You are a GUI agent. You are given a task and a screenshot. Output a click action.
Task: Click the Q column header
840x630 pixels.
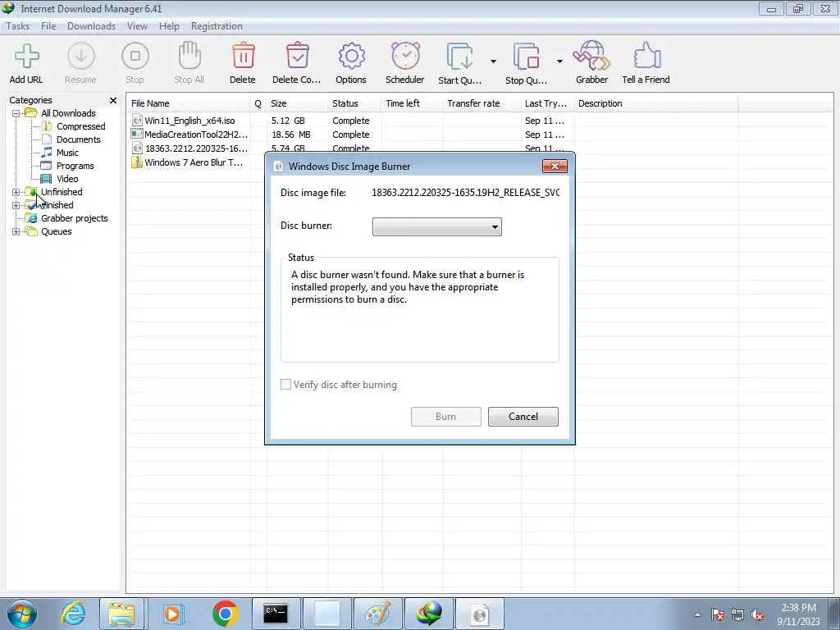(x=258, y=103)
